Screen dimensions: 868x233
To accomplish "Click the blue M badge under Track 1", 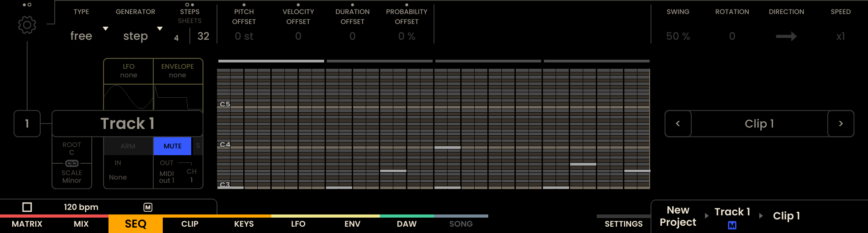I will tap(732, 225).
